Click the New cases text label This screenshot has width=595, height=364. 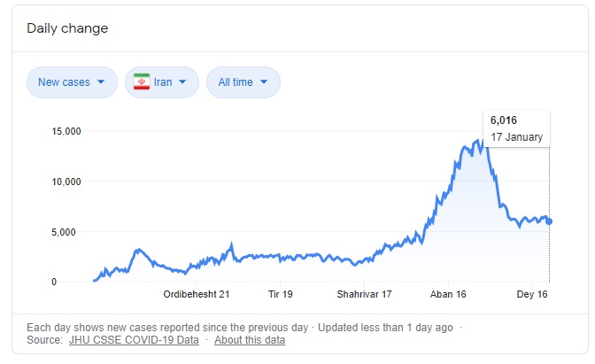(x=64, y=82)
